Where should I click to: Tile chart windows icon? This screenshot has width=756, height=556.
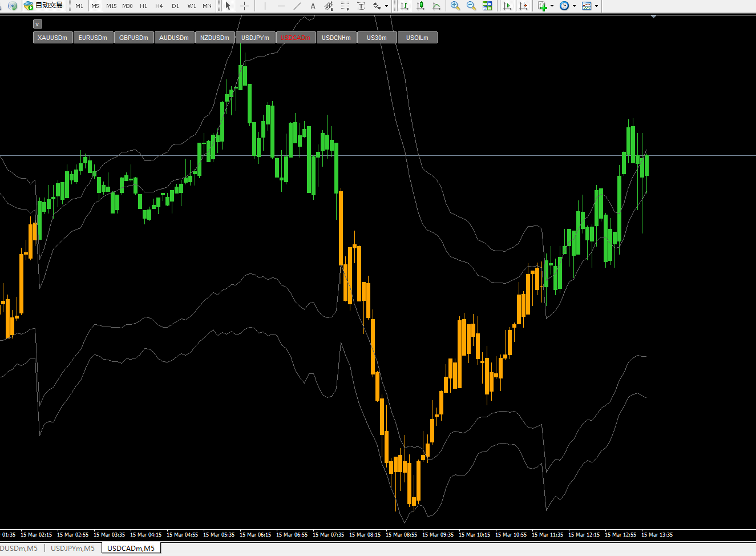point(487,6)
